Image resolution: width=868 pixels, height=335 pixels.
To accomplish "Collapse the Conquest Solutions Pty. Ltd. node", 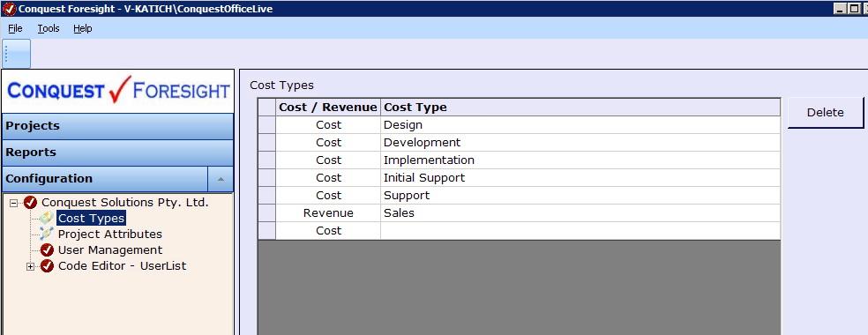I will tap(14, 203).
